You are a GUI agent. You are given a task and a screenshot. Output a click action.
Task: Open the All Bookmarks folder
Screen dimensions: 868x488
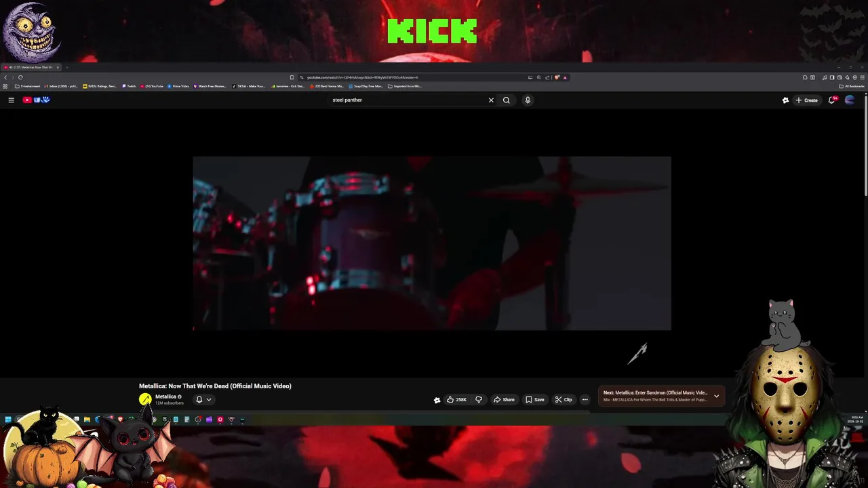[852, 86]
